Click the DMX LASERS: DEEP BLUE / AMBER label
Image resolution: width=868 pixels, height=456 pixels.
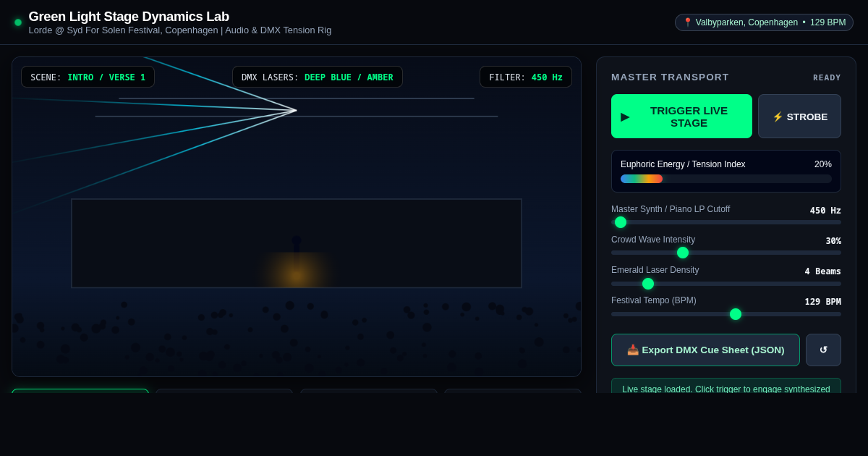[318, 77]
